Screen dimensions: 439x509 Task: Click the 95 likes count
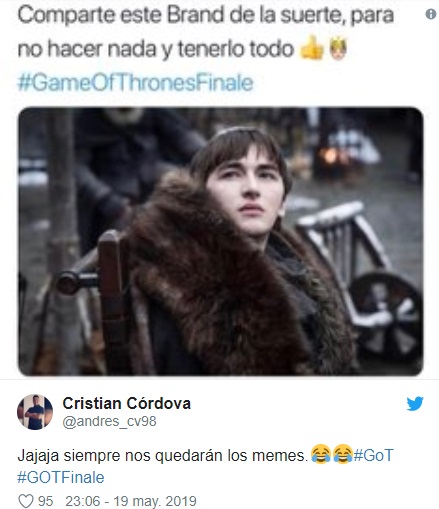pos(45,501)
